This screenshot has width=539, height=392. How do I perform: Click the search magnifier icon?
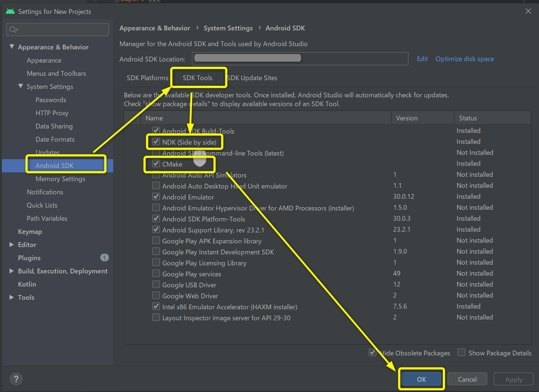[13, 30]
